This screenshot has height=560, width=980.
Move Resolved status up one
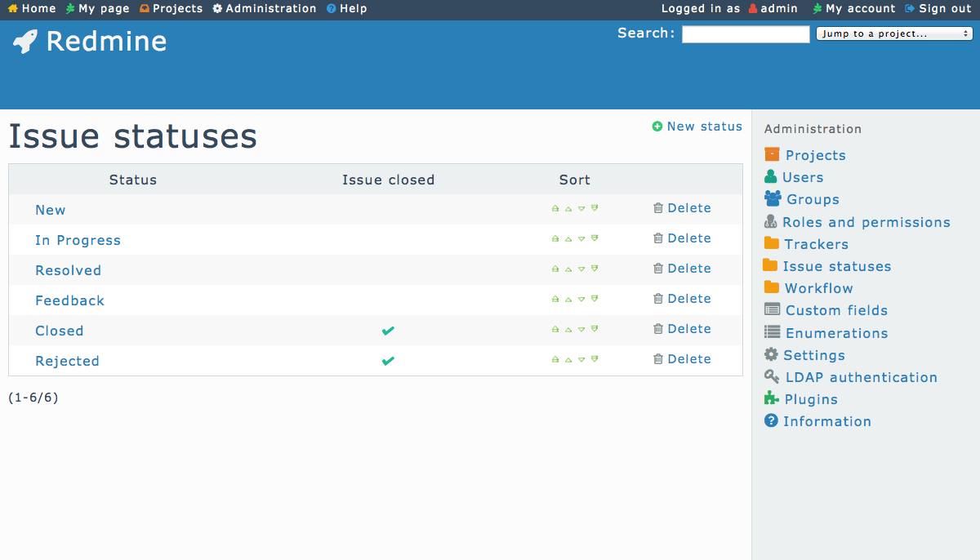568,269
